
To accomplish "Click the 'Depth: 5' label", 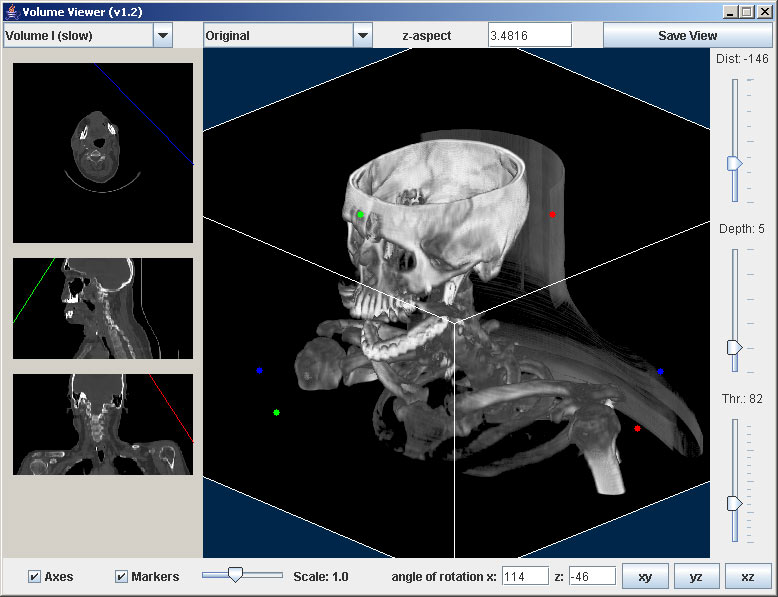I will point(742,229).
